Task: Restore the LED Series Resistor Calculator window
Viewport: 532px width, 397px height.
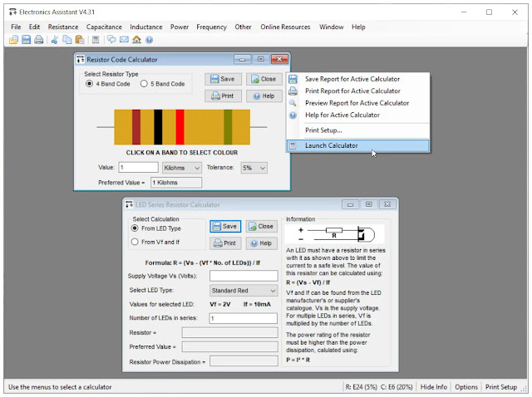Action: (369, 204)
